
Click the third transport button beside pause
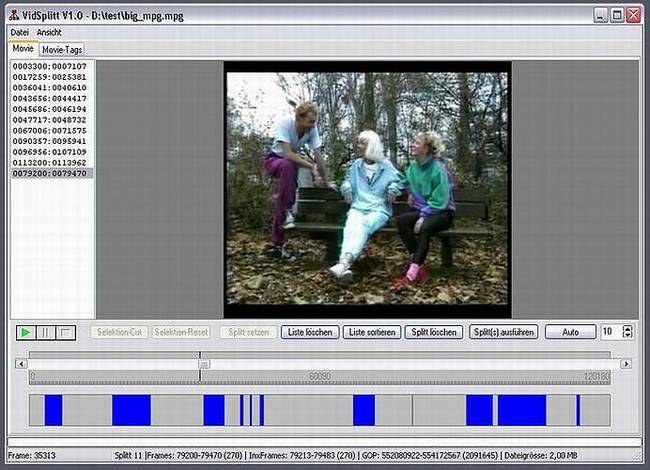pyautogui.click(x=65, y=332)
